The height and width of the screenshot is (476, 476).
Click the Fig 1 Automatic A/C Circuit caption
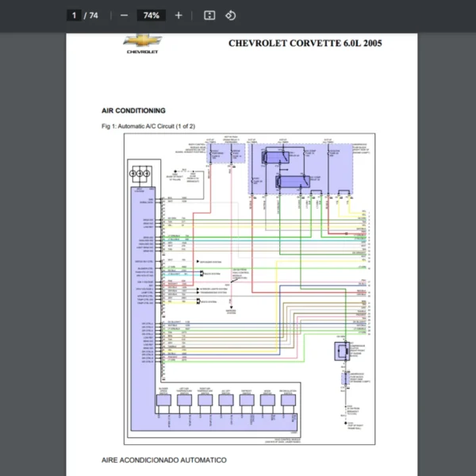click(x=148, y=126)
